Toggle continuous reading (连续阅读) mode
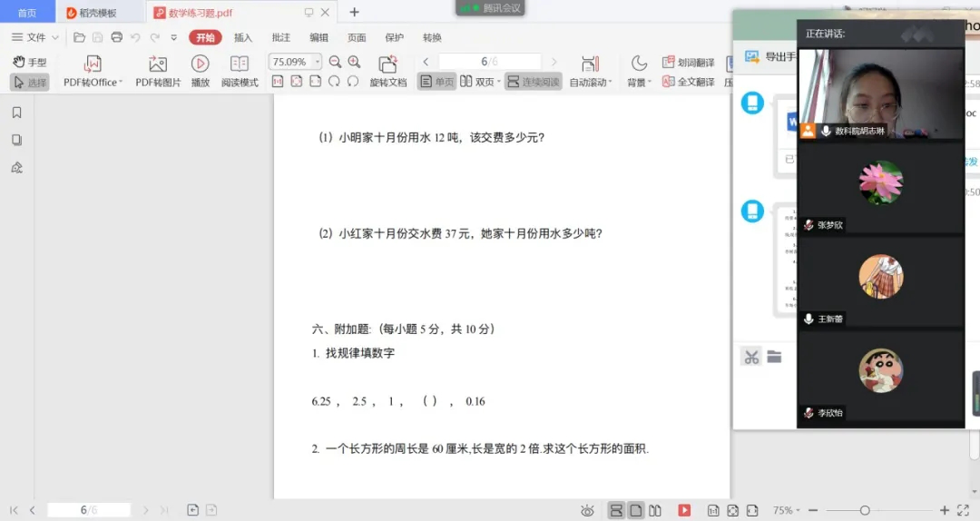980x521 pixels. click(x=534, y=82)
